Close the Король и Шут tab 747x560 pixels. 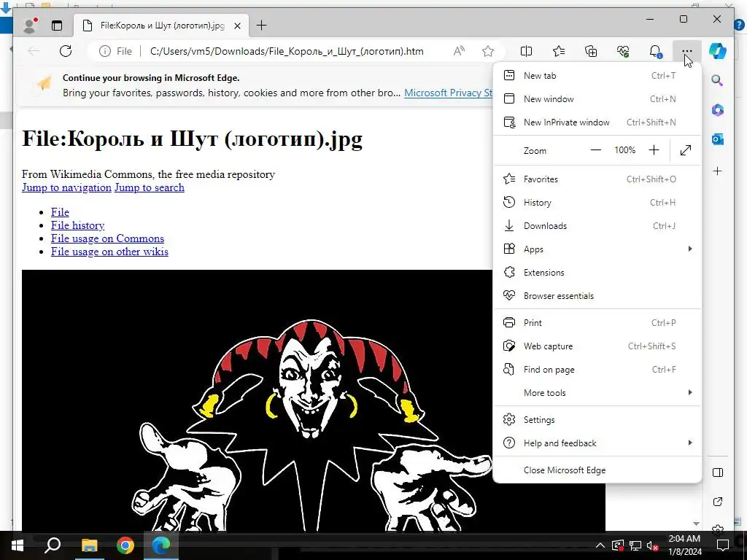click(237, 26)
